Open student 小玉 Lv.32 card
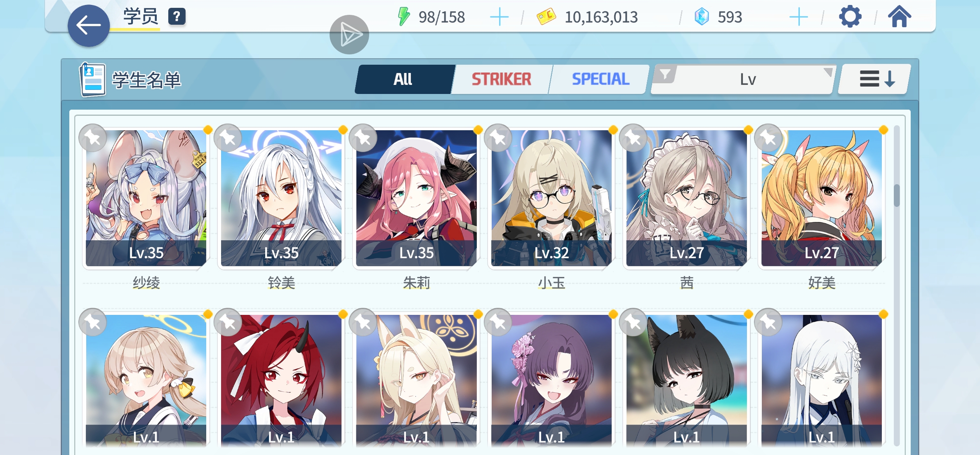Screen dimensions: 980x455 (x=551, y=198)
